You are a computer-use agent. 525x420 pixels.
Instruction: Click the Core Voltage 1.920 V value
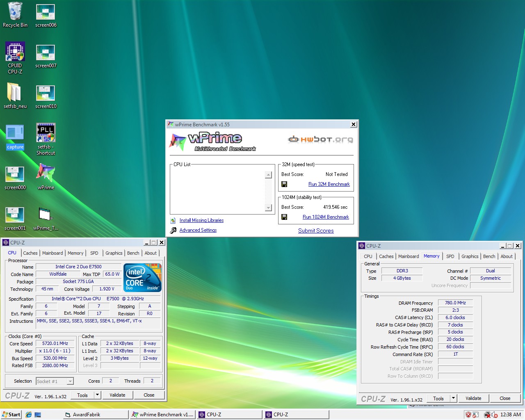coord(107,289)
